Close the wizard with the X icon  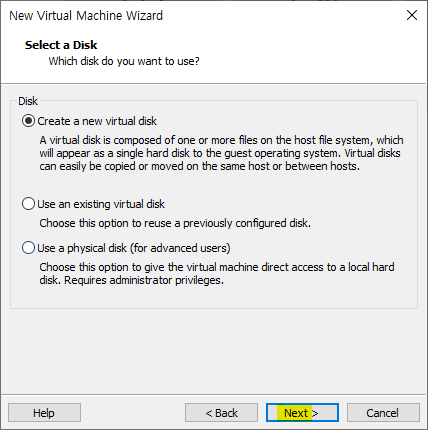pyautogui.click(x=412, y=15)
